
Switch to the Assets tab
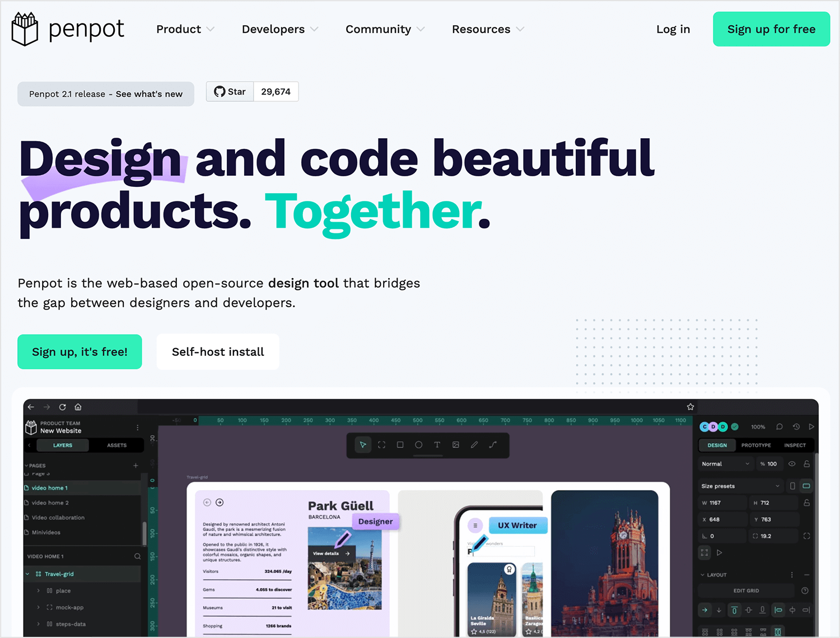(x=116, y=445)
